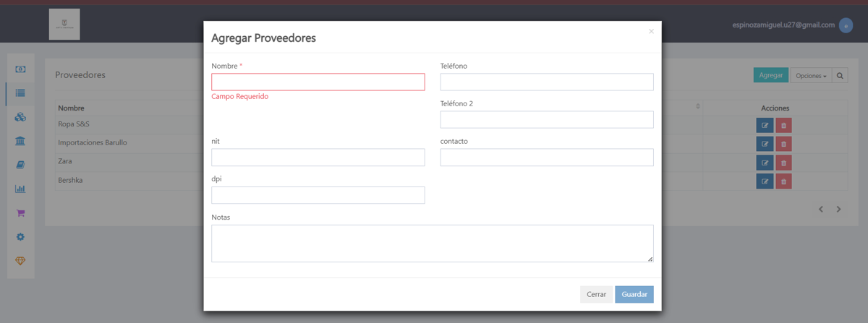868x323 pixels.
Task: Open the bar chart reports icon
Action: click(x=20, y=189)
